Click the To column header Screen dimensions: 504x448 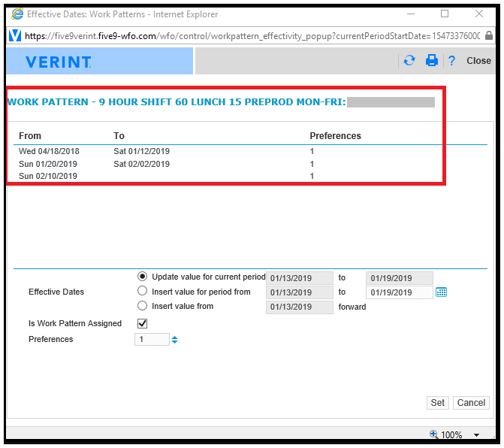pyautogui.click(x=119, y=136)
